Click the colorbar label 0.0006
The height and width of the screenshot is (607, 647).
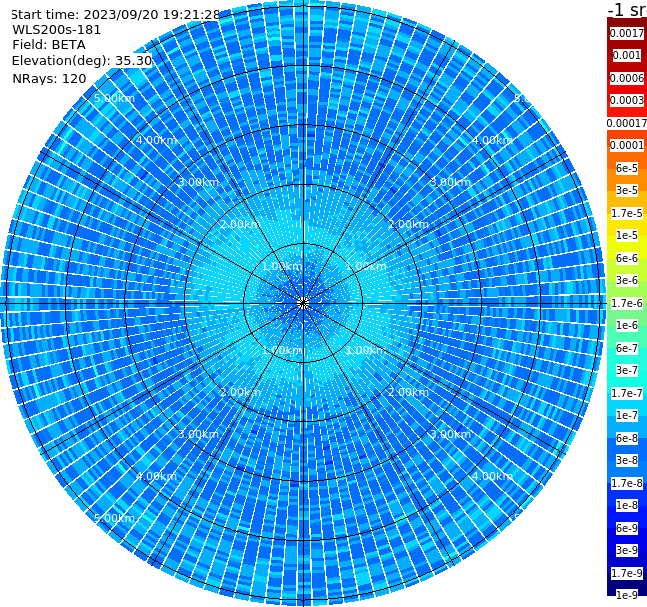627,78
